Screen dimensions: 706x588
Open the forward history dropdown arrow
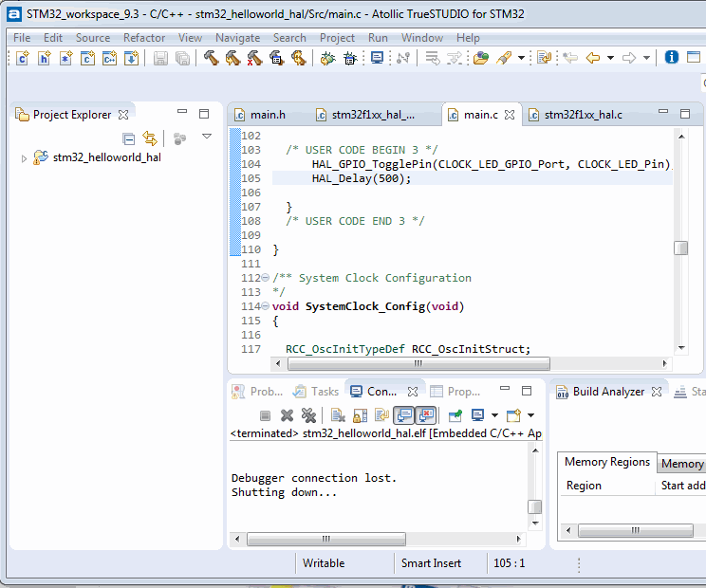tap(646, 58)
